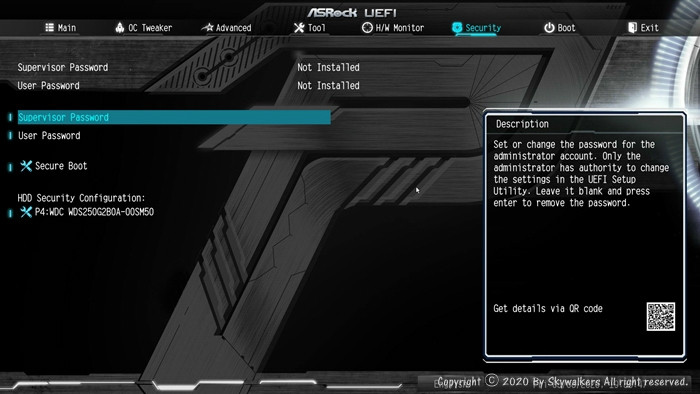Select the User Password option
Viewport: 700px width, 394px height.
[49, 136]
